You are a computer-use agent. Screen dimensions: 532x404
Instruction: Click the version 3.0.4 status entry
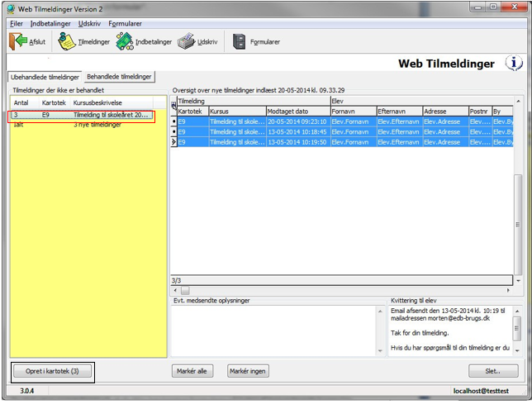tap(26, 391)
